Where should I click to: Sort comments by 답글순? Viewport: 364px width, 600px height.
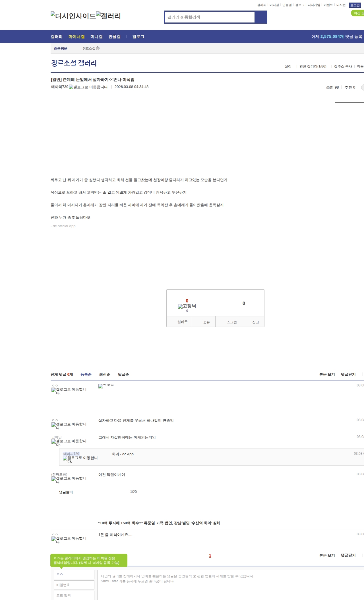[123, 374]
